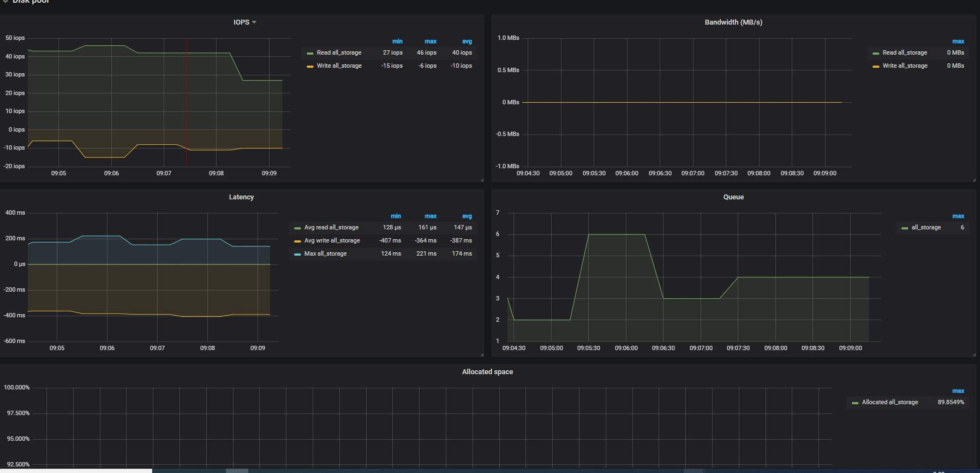Sort IOPS legend by avg column
Viewport: 980px width, 473px height.
(467, 42)
